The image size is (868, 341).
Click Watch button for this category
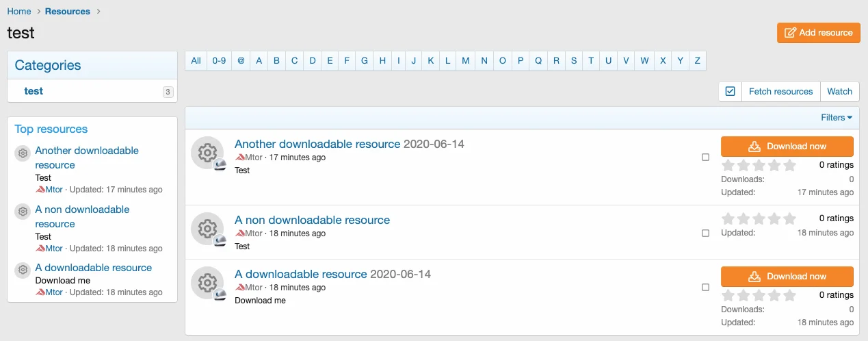click(839, 91)
